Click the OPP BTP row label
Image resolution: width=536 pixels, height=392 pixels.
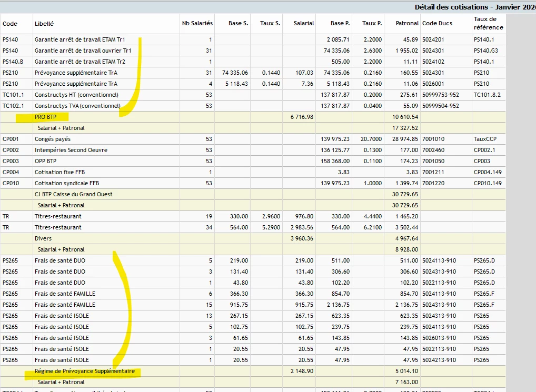[x=45, y=161]
